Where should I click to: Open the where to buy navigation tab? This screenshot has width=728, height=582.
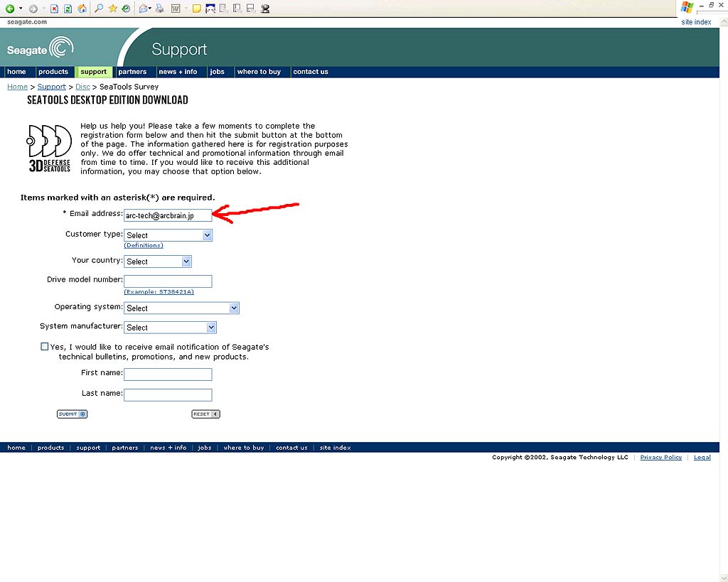coord(259,72)
